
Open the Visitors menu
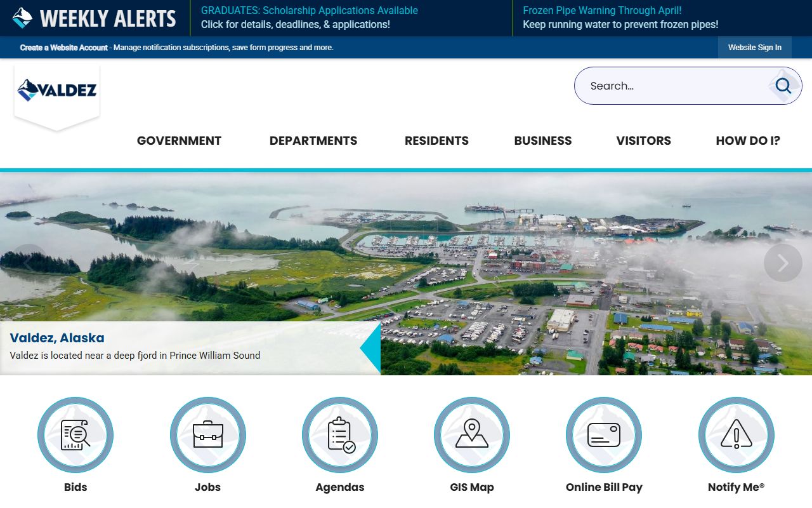pos(643,141)
